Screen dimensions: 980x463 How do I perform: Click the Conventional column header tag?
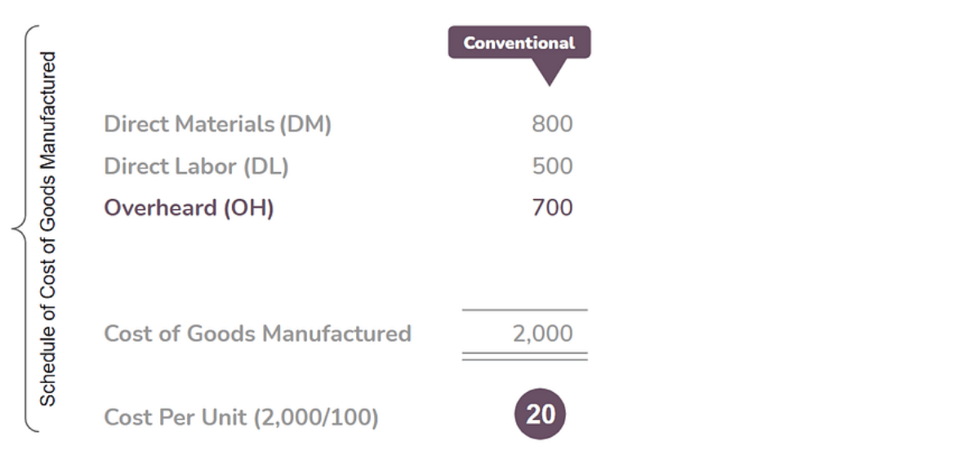[519, 42]
